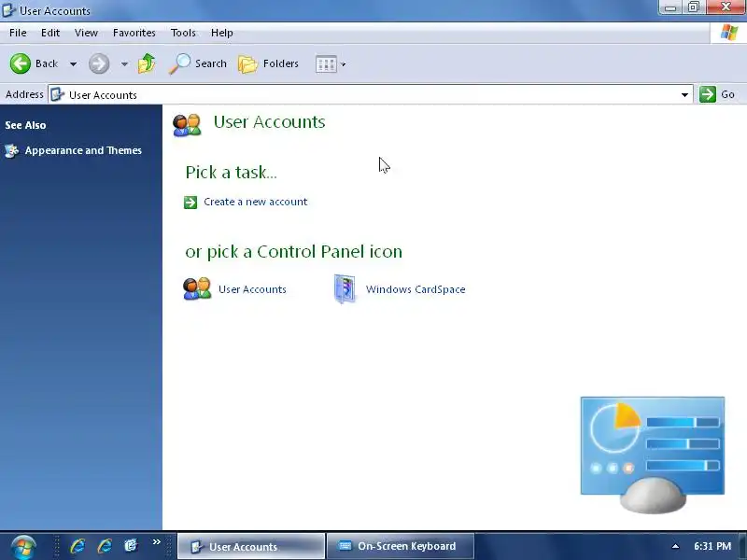The image size is (747, 560).
Task: Open the View menu
Action: pyautogui.click(x=86, y=33)
